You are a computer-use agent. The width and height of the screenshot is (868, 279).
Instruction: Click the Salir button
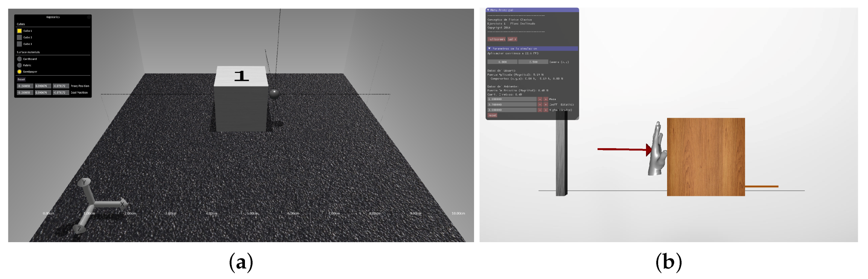512,39
